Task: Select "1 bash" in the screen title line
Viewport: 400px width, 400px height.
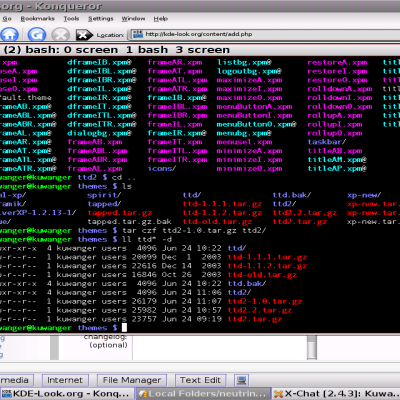Action: (x=147, y=50)
